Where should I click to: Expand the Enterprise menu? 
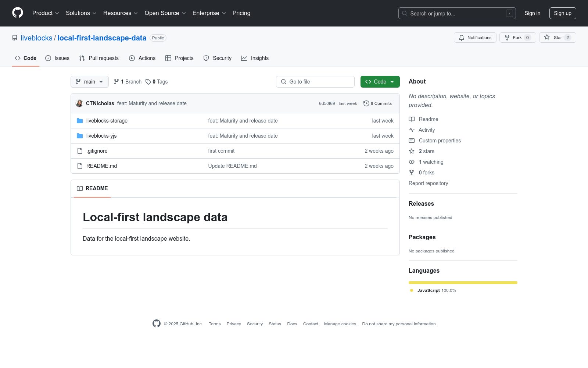209,13
